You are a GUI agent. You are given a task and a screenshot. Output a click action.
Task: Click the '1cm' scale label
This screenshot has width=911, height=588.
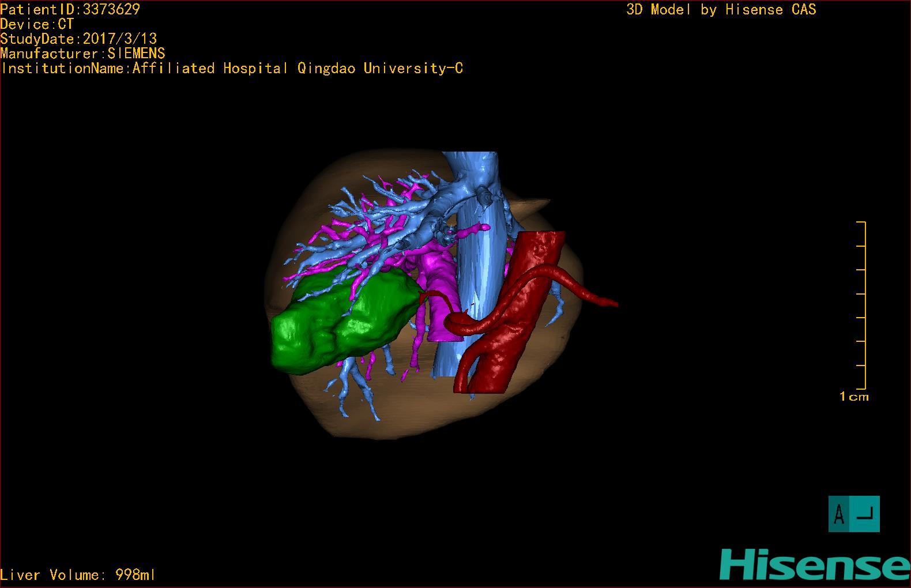click(854, 397)
